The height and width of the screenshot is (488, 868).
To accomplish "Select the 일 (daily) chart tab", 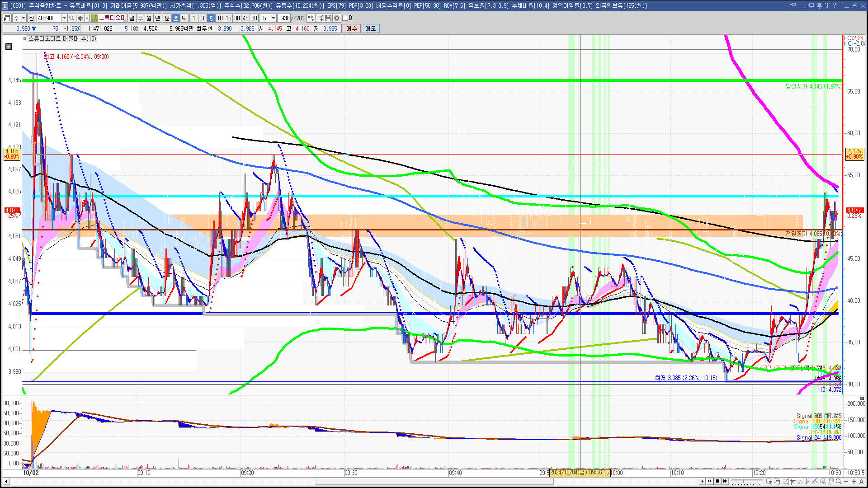I will (x=132, y=18).
